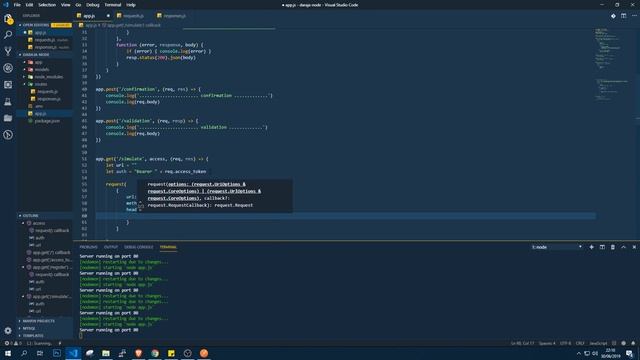Expand the models folder in explorer
Viewport: 640px width, 360px height.
tap(42, 69)
